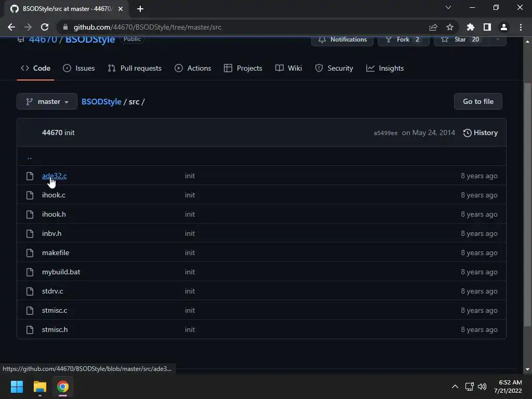
Task: Open stmisc.h file
Action: 55,330
